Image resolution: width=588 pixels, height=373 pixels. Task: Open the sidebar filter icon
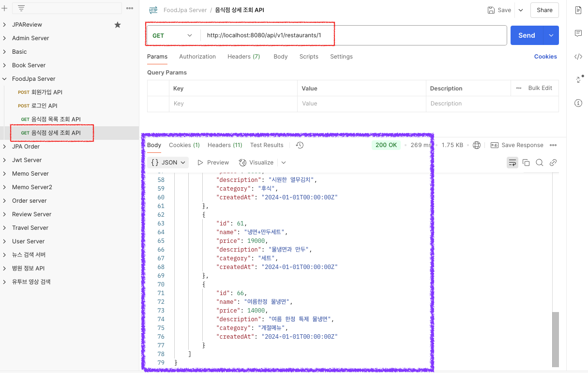tap(21, 8)
